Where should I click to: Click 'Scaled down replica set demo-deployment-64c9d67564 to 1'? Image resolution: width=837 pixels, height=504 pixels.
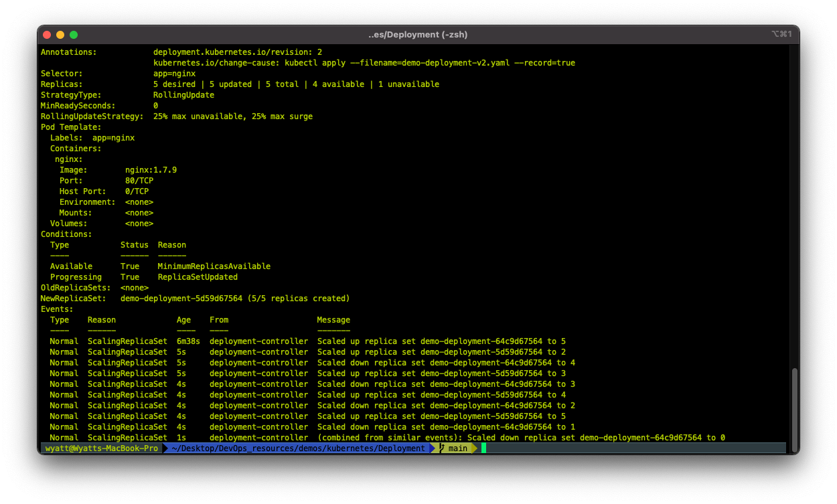tap(446, 427)
